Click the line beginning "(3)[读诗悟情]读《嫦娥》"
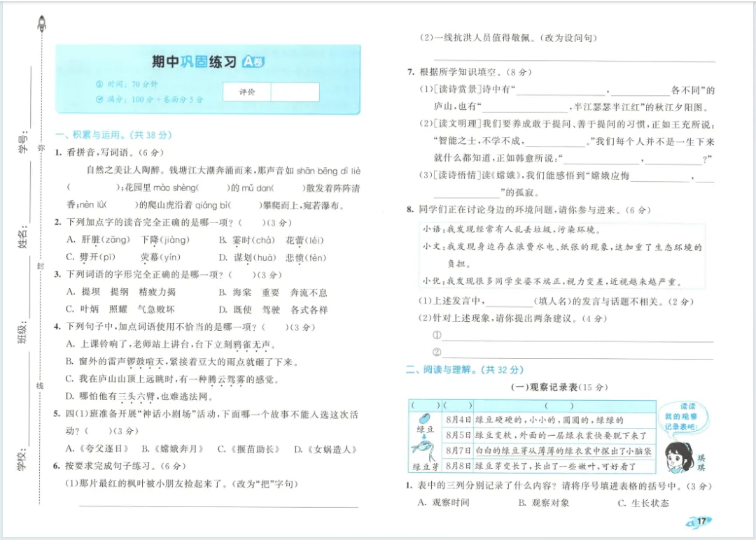 click(x=566, y=176)
